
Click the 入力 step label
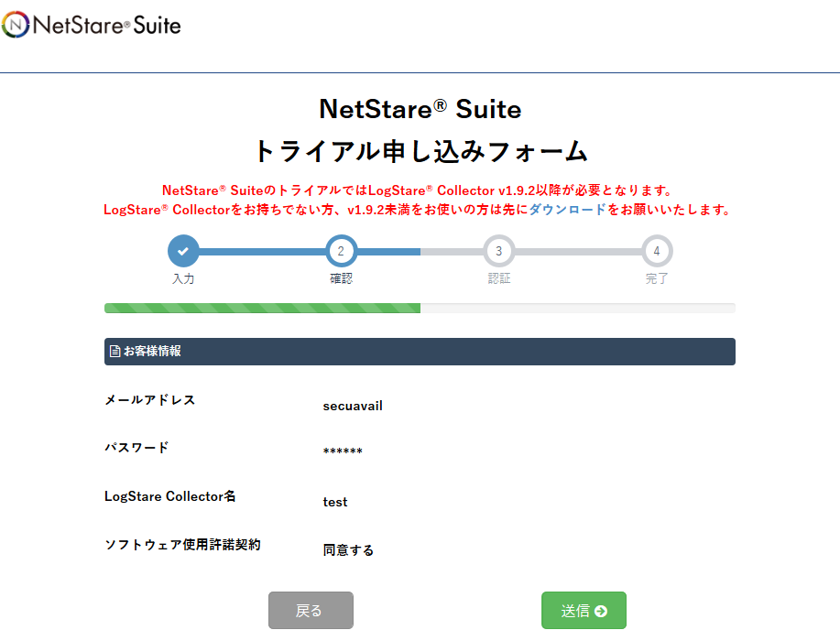(183, 278)
